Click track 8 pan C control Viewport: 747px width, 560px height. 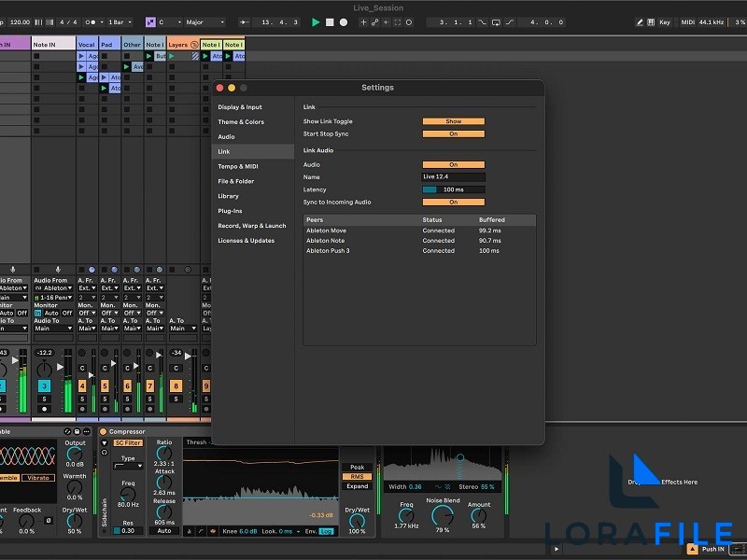click(x=176, y=368)
